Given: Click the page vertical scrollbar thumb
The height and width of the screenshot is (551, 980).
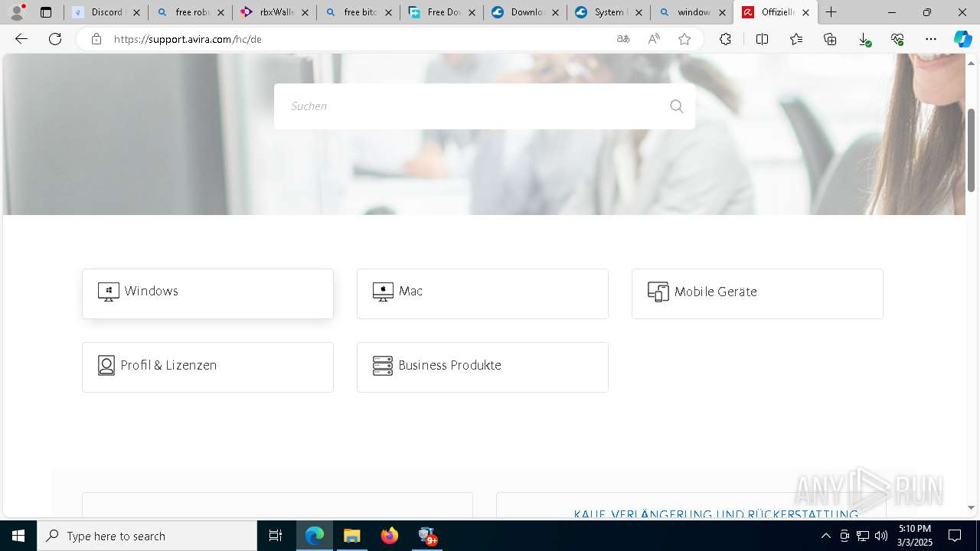Looking at the screenshot, I should pos(971,150).
